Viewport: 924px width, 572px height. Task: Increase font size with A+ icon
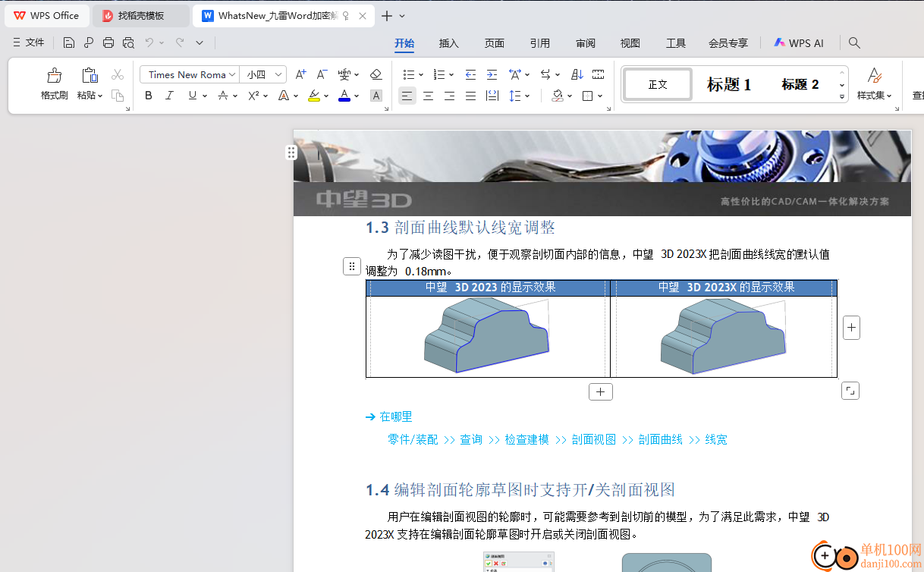coord(301,74)
